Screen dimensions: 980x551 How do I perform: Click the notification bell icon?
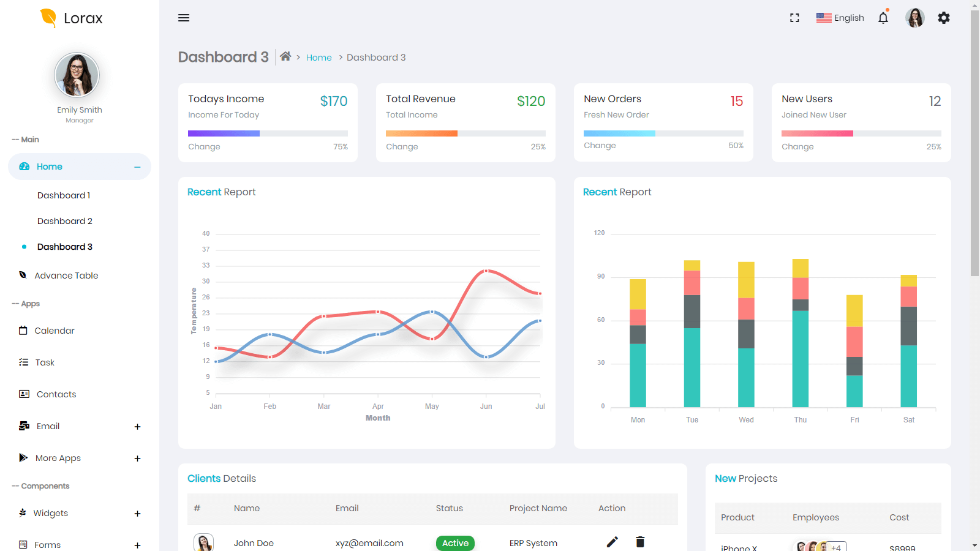click(883, 18)
